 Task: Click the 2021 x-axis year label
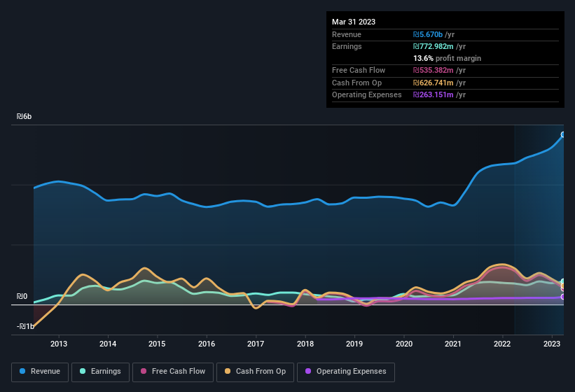coord(453,344)
